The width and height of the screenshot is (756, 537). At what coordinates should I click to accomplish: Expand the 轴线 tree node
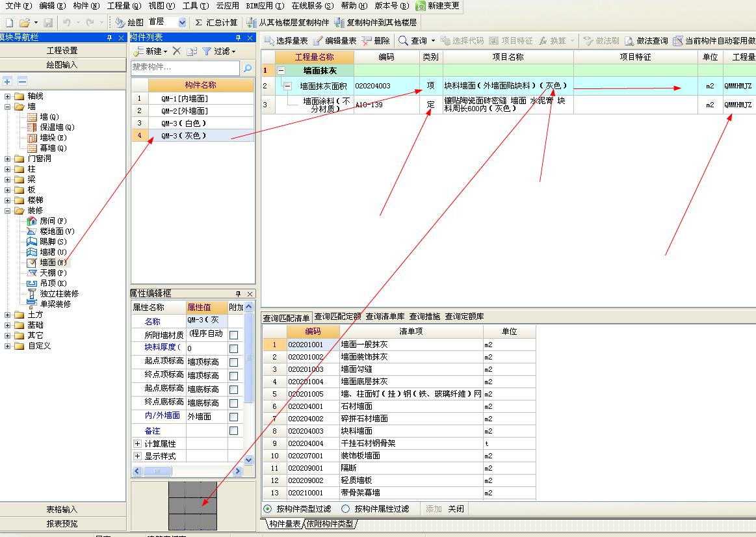click(7, 96)
